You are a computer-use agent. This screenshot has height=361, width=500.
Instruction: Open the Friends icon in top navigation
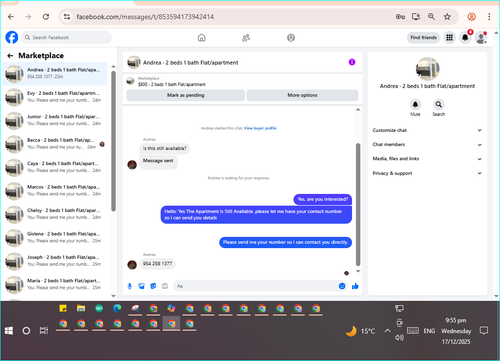click(246, 38)
